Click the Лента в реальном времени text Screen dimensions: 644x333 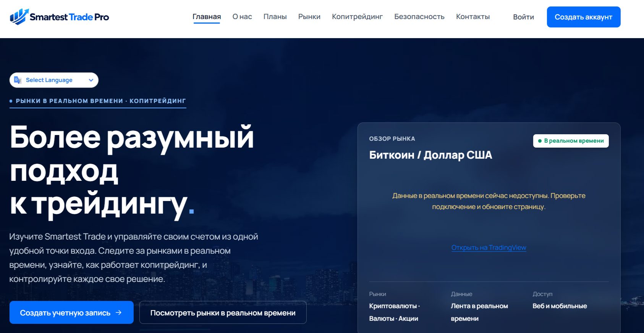coord(479,312)
